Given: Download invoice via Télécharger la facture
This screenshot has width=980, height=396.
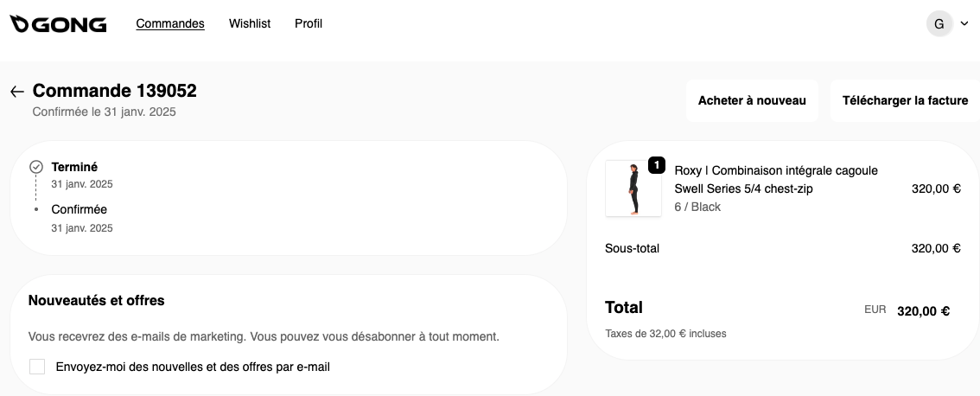Looking at the screenshot, I should (905, 101).
